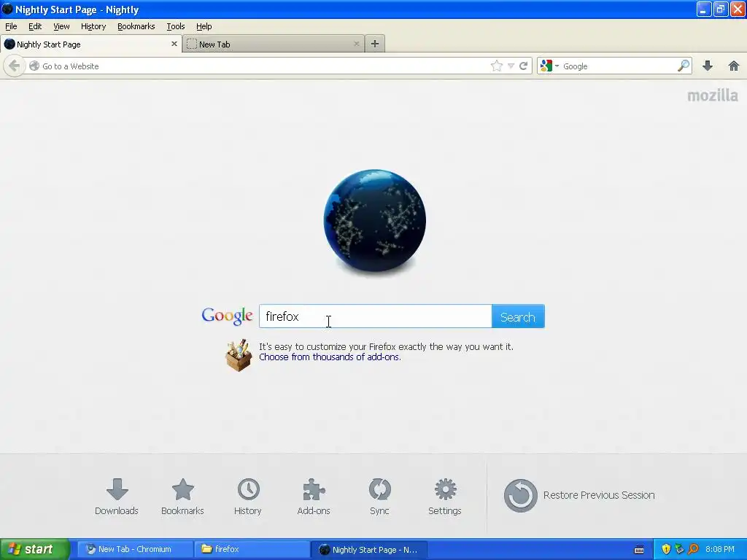Open Settings gear on start page
The width and height of the screenshot is (747, 560).
[445, 497]
